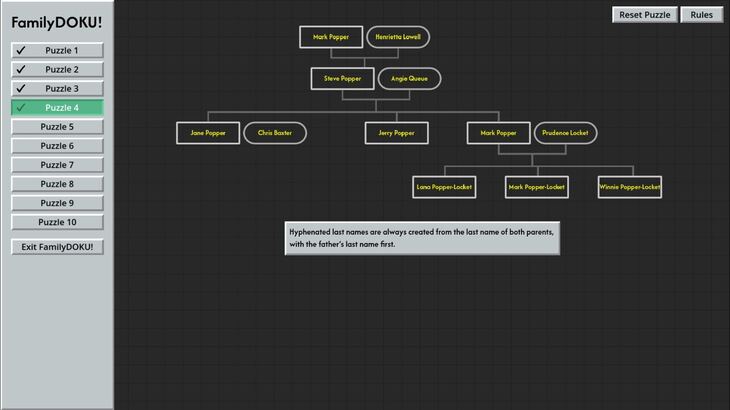Open Puzzle 2 from the sidebar
The image size is (730, 410).
[x=57, y=69]
